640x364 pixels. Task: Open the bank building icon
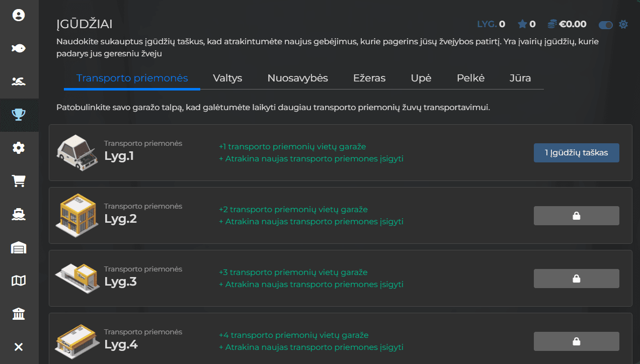(19, 314)
